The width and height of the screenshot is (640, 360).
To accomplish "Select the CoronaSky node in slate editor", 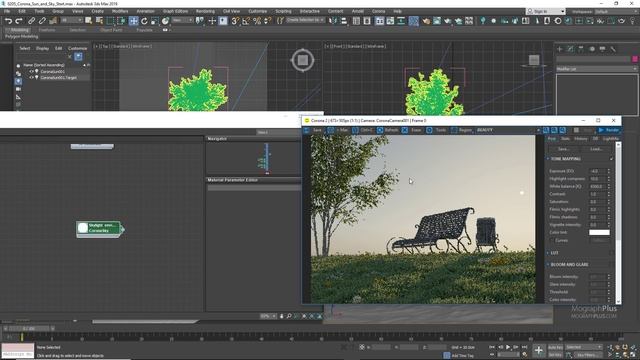I will (100, 228).
